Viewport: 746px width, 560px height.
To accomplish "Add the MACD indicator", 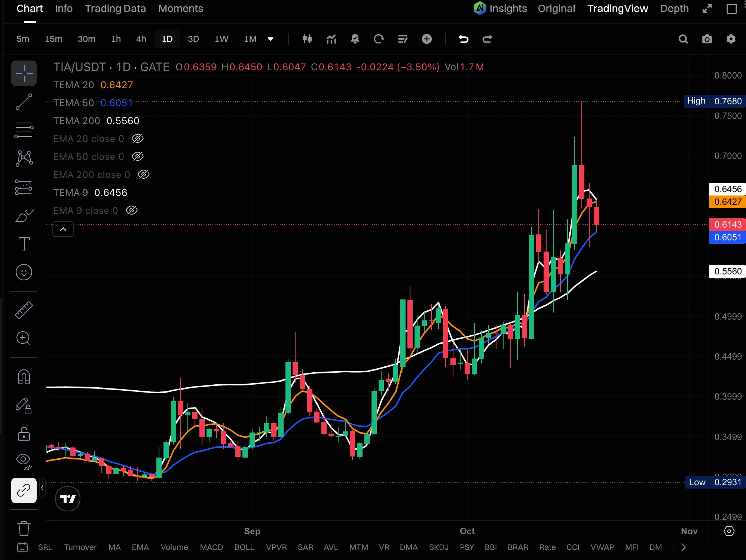I will [211, 547].
